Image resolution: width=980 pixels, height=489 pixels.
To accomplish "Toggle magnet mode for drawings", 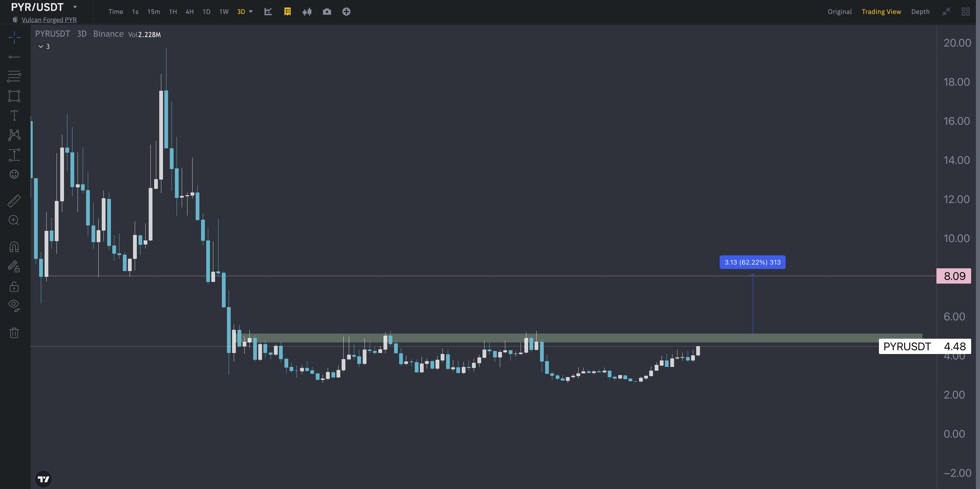I will [14, 247].
